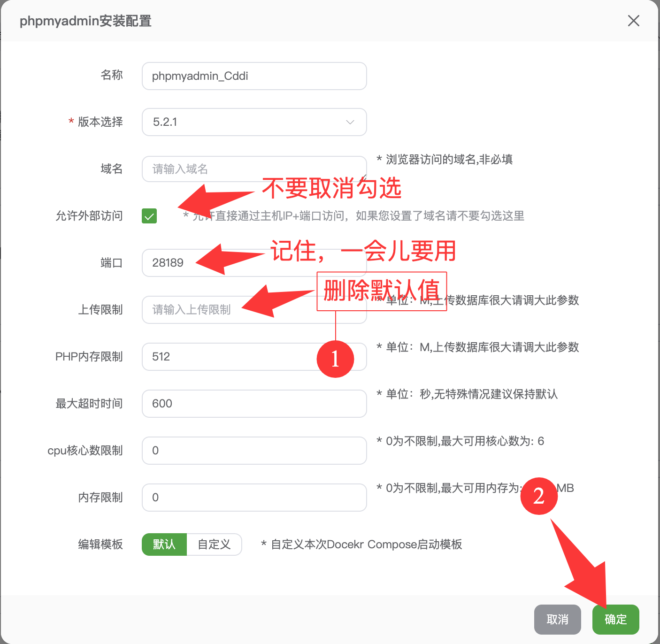Click the red-boxed 删除默认值 annotation
Viewport: 660px width, 644px height.
(381, 291)
